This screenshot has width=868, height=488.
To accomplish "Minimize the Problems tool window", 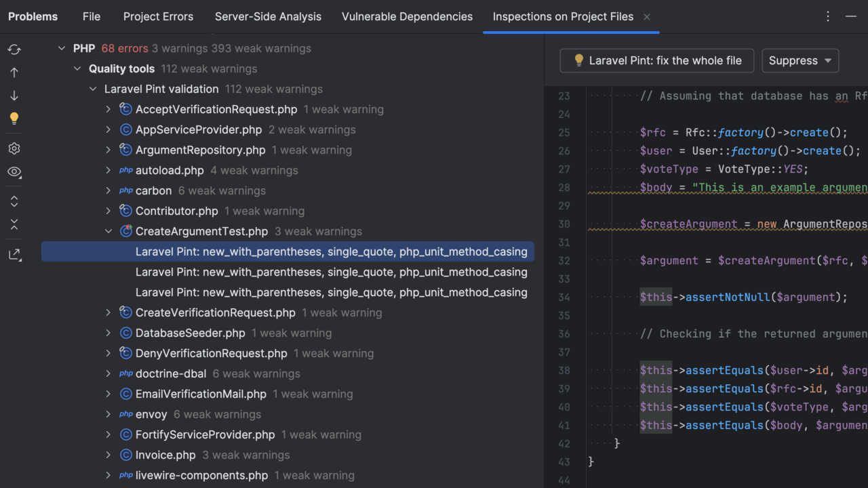I will pos(851,16).
